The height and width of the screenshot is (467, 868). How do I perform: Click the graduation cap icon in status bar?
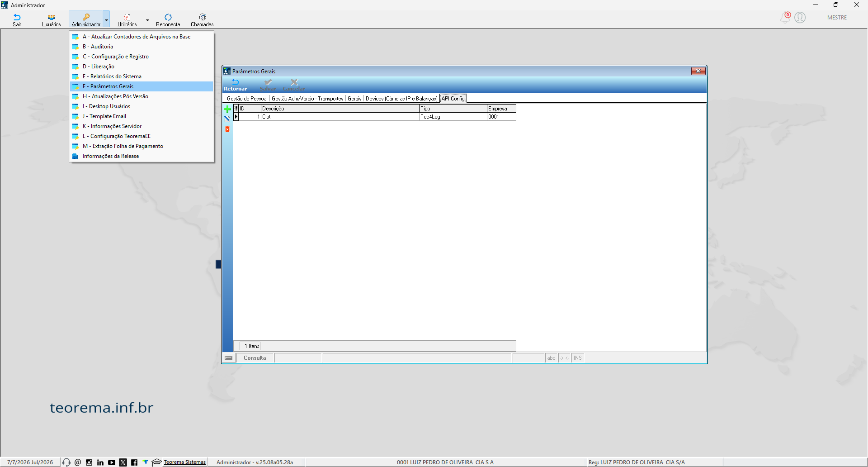point(156,462)
